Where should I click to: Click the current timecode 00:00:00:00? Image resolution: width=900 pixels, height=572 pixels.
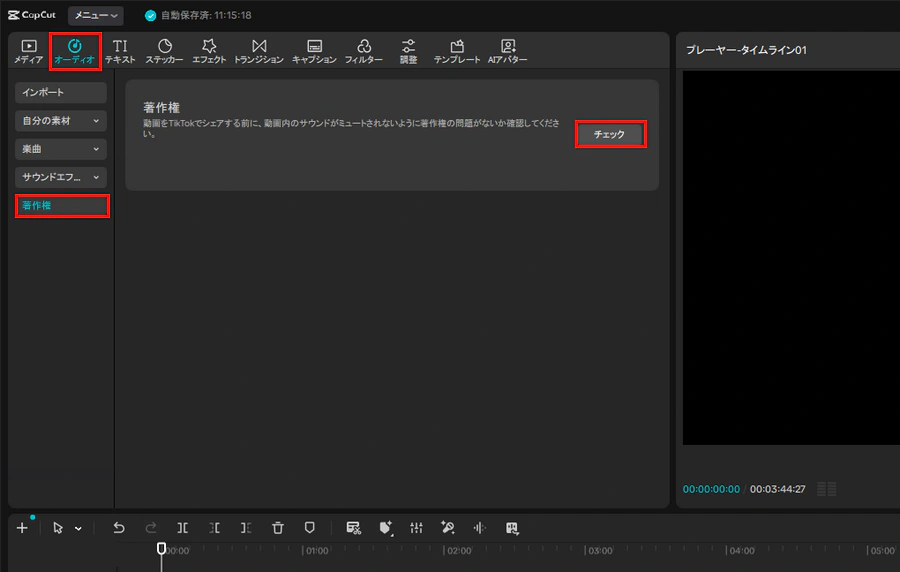[x=711, y=489]
